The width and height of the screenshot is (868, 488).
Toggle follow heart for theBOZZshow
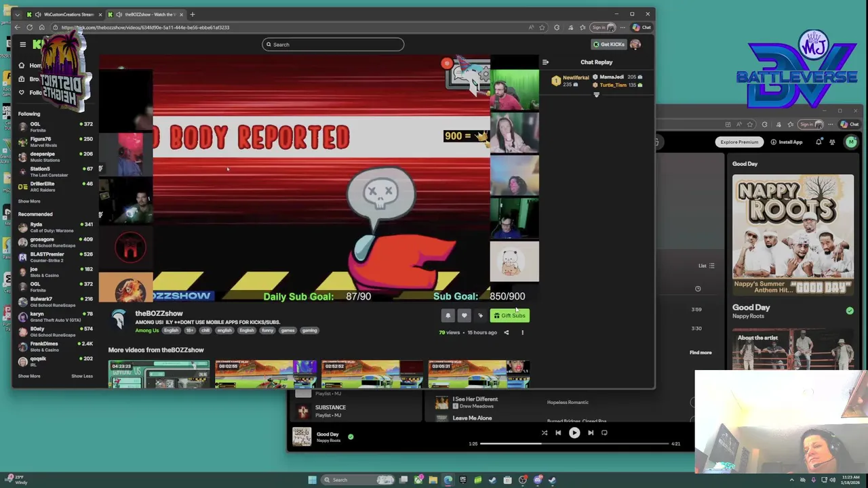click(464, 315)
